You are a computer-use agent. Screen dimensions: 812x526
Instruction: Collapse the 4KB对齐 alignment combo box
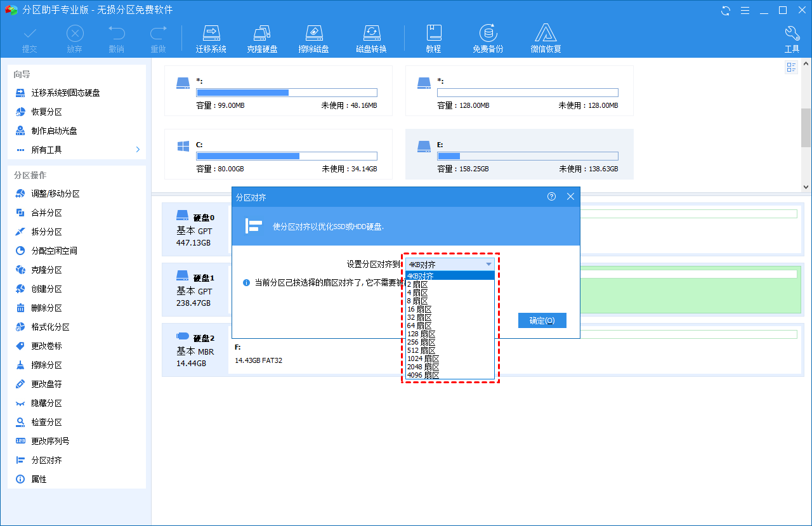point(450,264)
